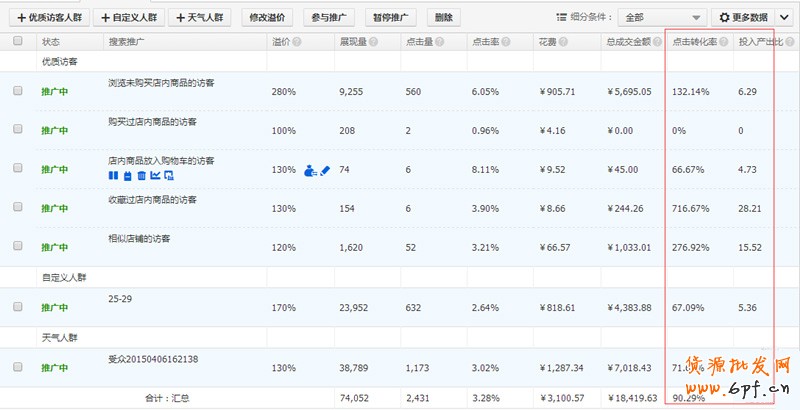Click the trash delete icon in shopping-cart row
800x410 pixels.
tap(141, 176)
